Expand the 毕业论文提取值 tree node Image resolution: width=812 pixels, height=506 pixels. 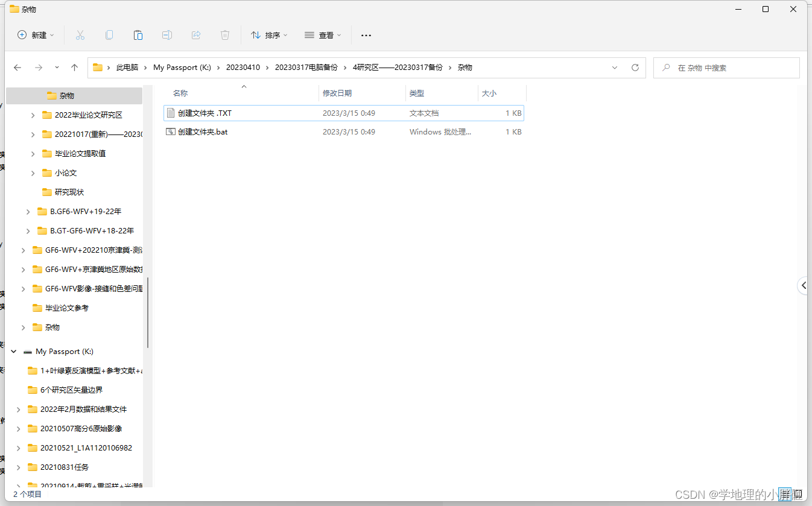click(x=33, y=153)
